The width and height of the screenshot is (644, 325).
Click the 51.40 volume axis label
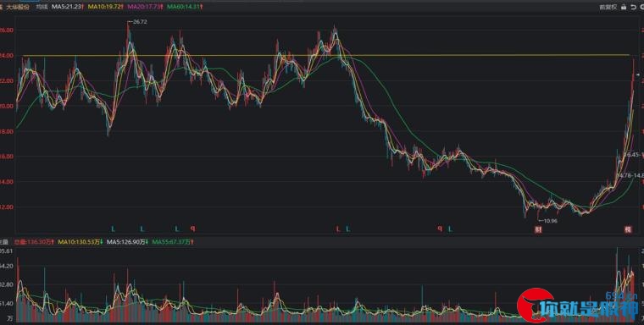(x=7, y=303)
